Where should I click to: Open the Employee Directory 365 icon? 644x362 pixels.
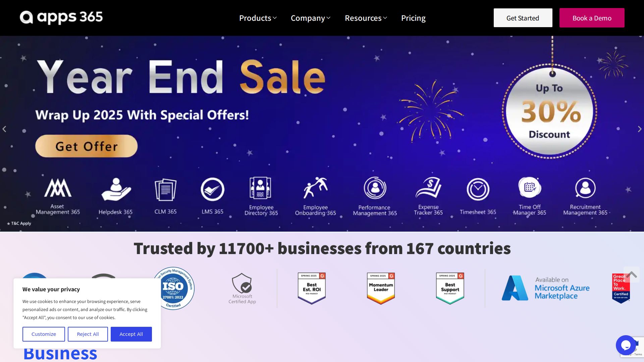[x=260, y=188]
